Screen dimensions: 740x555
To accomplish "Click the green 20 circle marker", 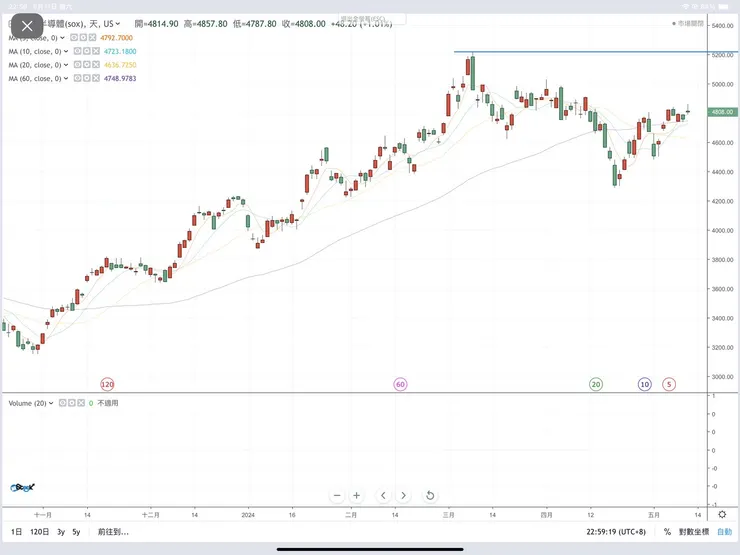I will [x=596, y=384].
